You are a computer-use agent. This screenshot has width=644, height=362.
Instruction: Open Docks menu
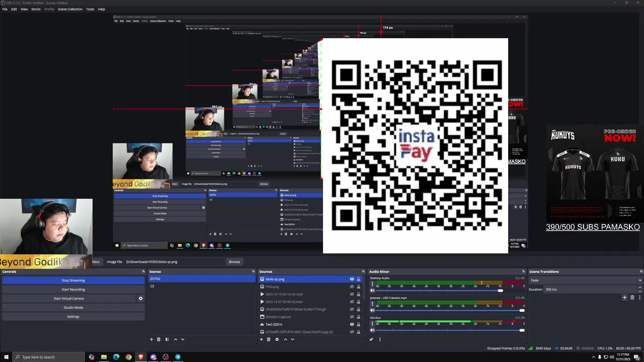point(36,9)
